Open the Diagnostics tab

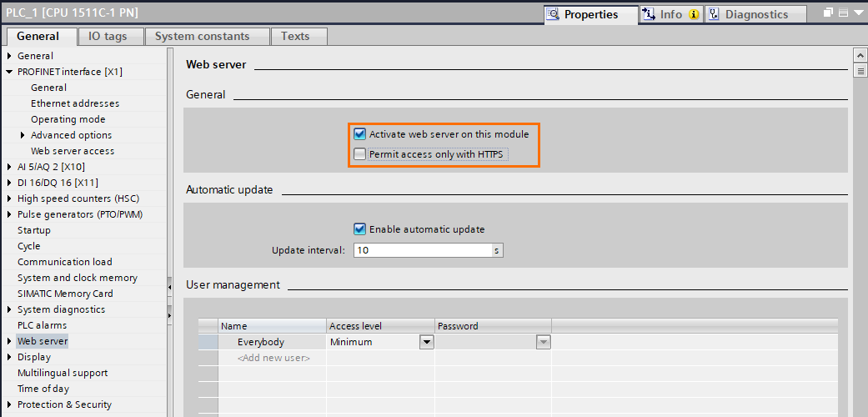click(x=756, y=14)
